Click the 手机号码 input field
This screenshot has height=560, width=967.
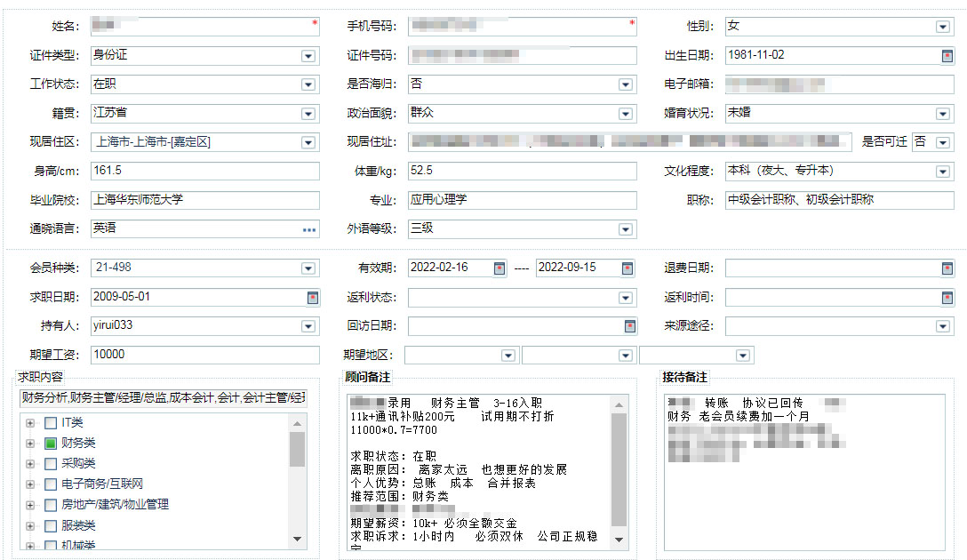[523, 27]
